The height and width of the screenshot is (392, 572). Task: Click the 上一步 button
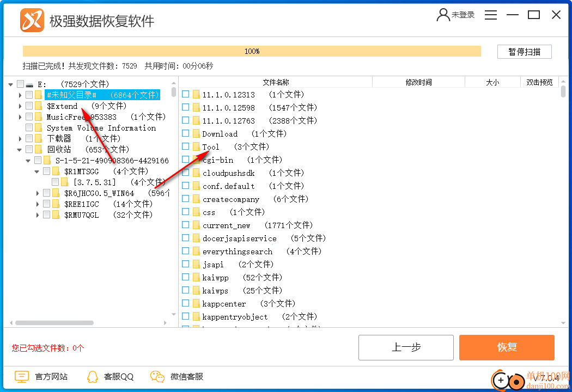pos(406,347)
